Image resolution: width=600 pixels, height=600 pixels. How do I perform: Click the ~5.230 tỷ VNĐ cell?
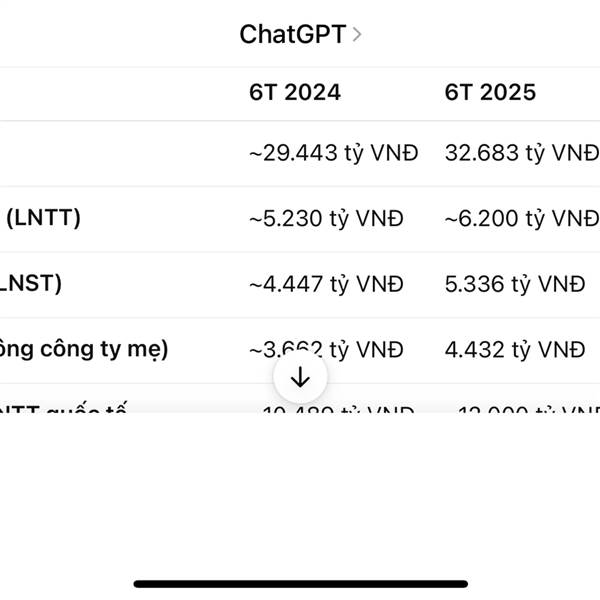(x=326, y=219)
